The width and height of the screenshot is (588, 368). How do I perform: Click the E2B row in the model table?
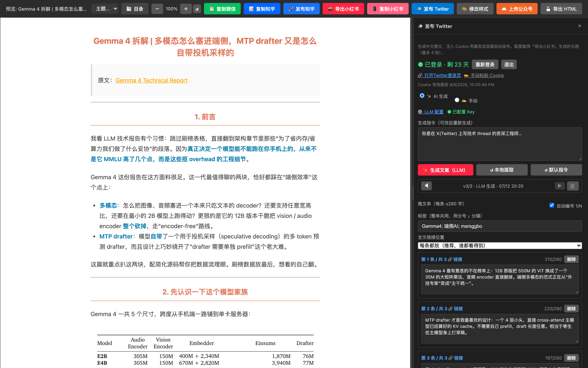205,356
